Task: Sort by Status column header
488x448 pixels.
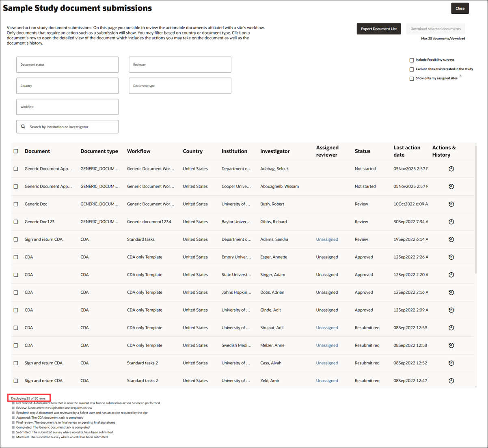Action: tap(363, 151)
